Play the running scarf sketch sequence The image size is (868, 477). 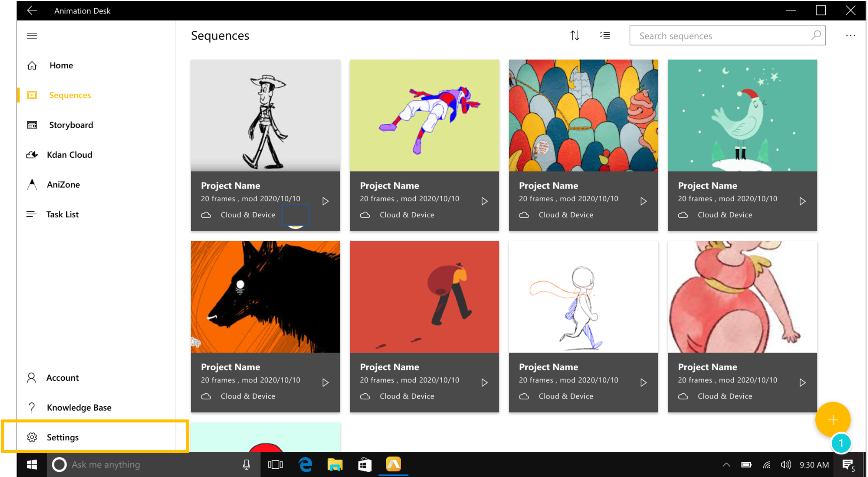click(643, 382)
